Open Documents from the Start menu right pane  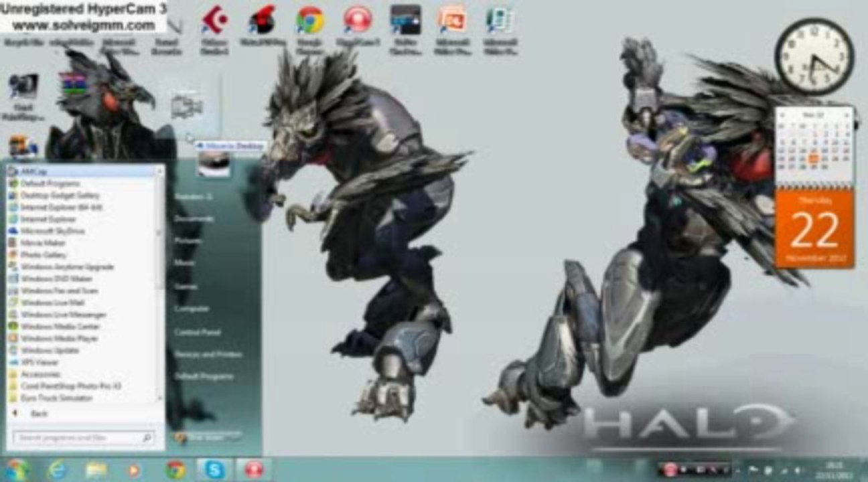(194, 218)
